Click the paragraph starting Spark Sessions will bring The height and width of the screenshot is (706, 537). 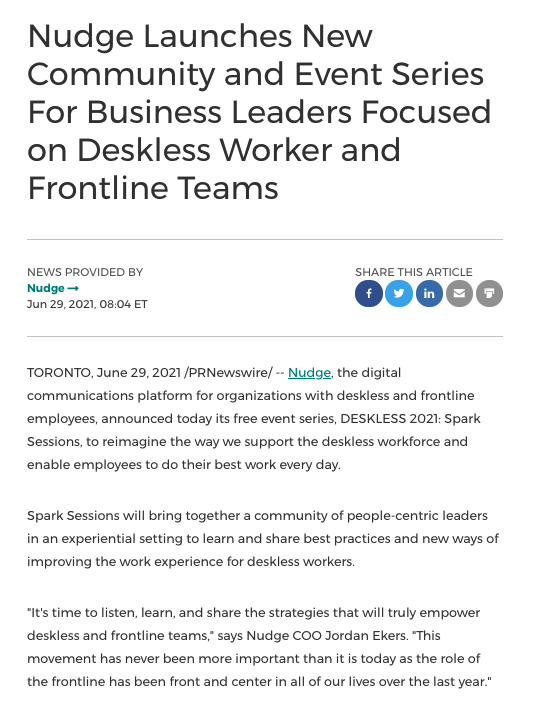pyautogui.click(x=263, y=539)
